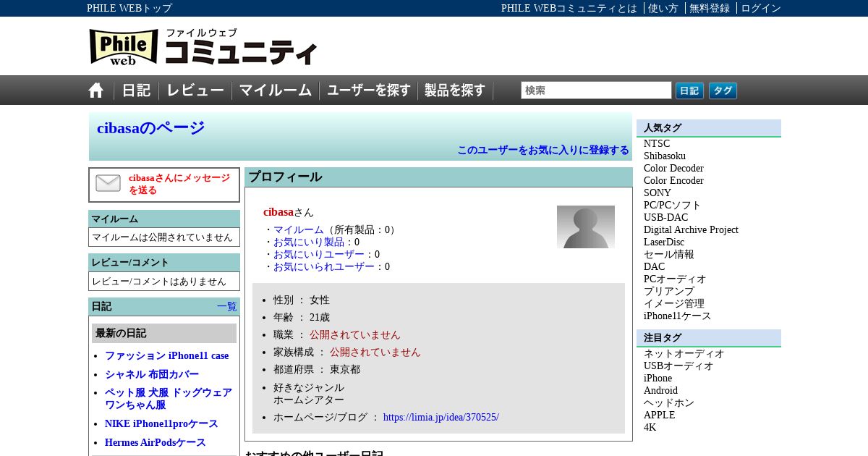Open the お気にいり製品 link
Image resolution: width=868 pixels, height=456 pixels.
[x=309, y=242]
